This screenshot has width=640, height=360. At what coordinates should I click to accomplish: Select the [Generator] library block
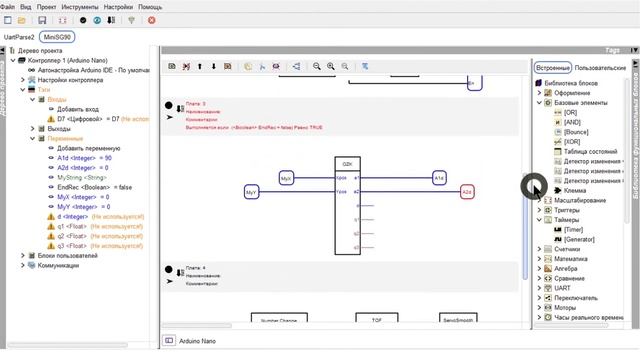(579, 239)
